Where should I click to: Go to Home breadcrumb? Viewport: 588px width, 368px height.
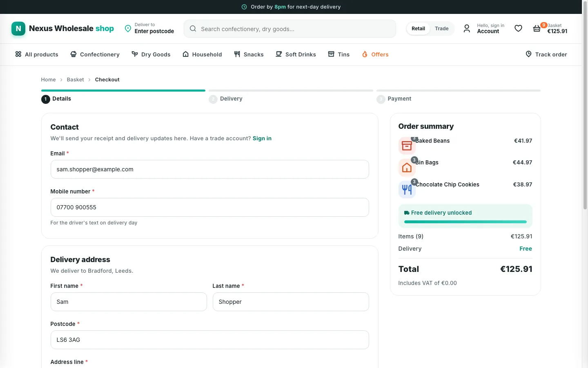pyautogui.click(x=48, y=80)
